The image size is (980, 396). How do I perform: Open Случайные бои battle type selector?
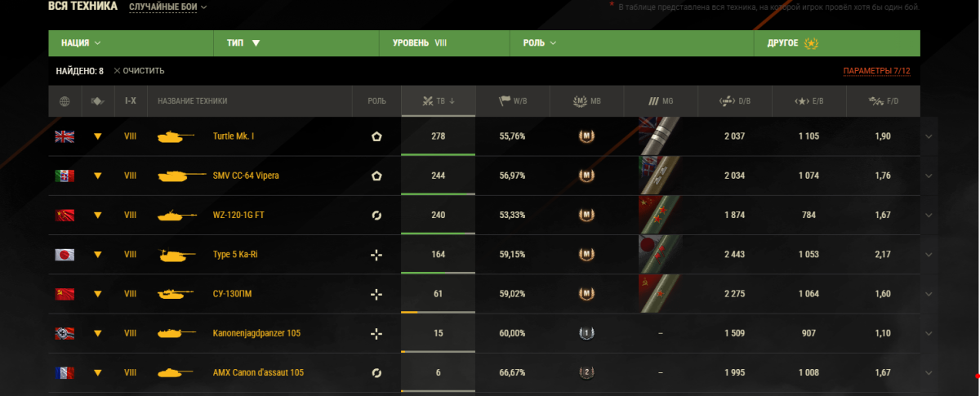click(x=168, y=7)
